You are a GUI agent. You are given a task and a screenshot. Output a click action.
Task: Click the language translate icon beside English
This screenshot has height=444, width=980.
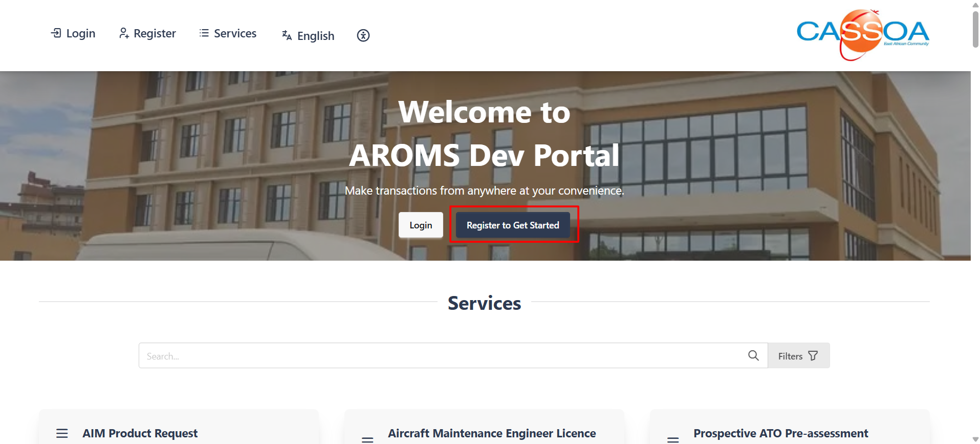[x=287, y=35]
